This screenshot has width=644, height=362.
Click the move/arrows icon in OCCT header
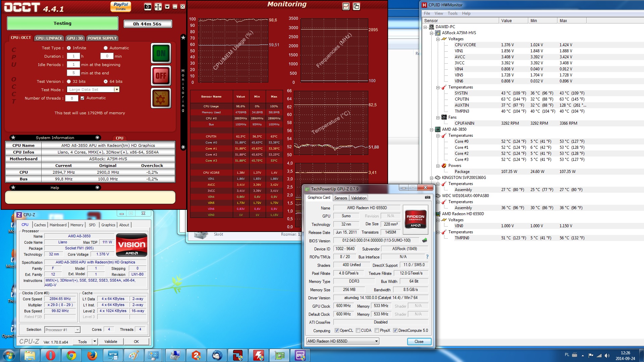[158, 6]
